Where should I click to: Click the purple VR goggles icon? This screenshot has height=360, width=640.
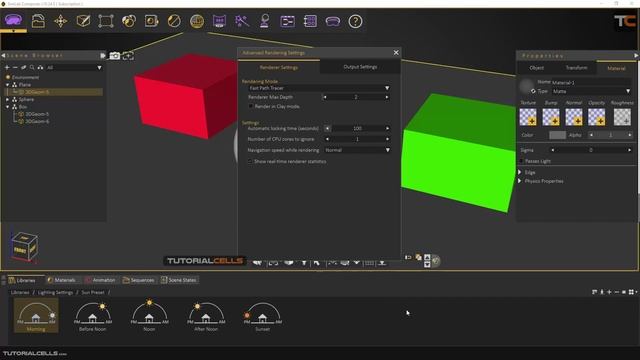(333, 21)
